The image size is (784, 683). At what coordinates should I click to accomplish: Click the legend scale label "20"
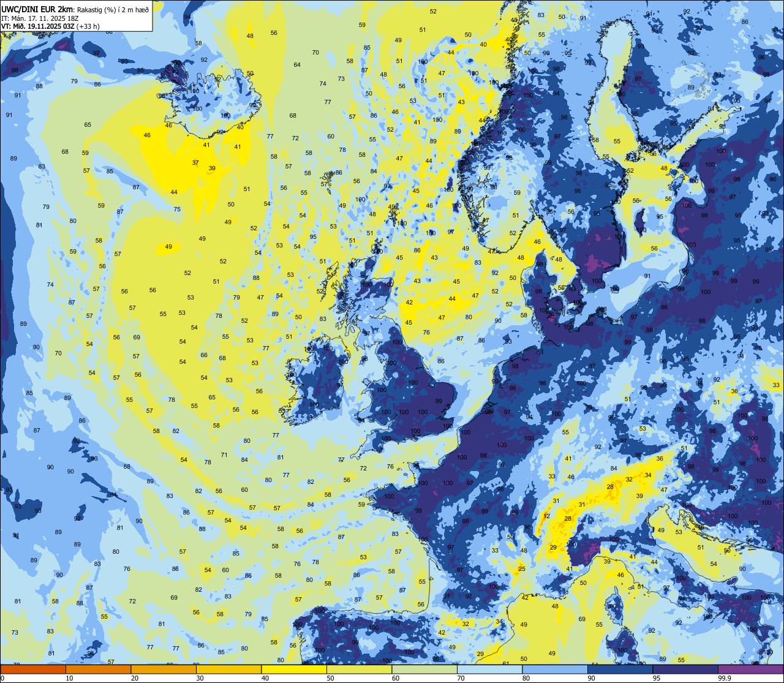(135, 678)
